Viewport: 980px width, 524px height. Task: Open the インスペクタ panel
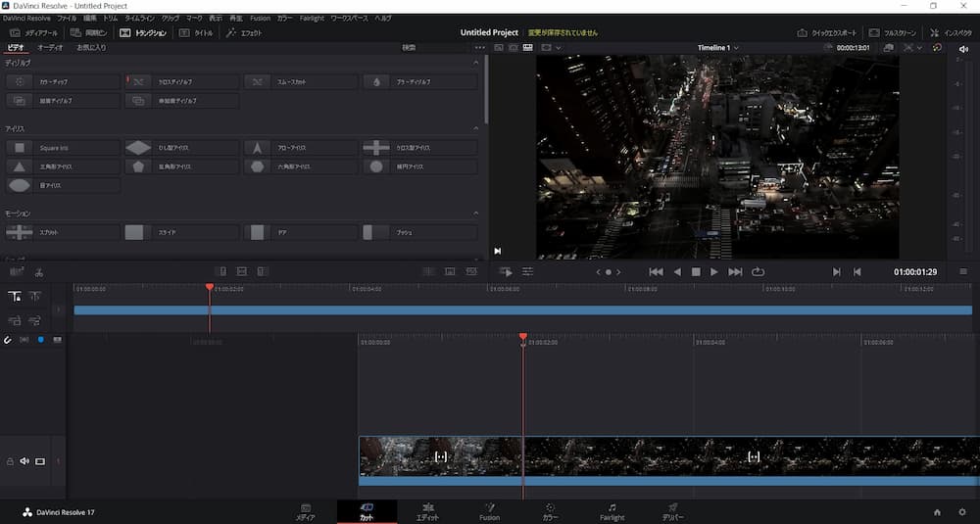951,33
